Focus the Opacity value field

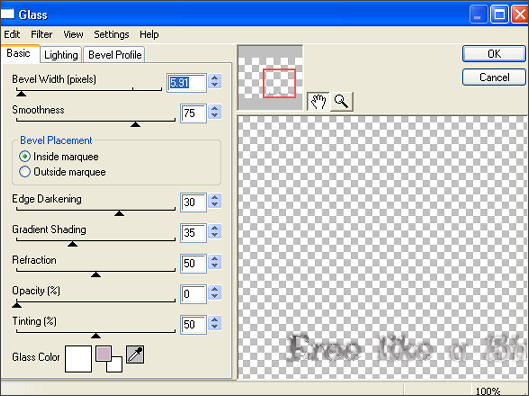point(193,294)
